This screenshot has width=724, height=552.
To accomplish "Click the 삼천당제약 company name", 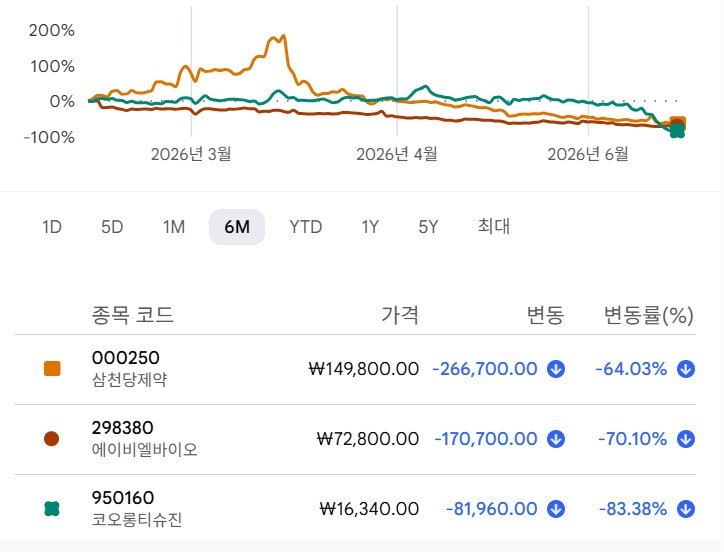I will [x=129, y=380].
